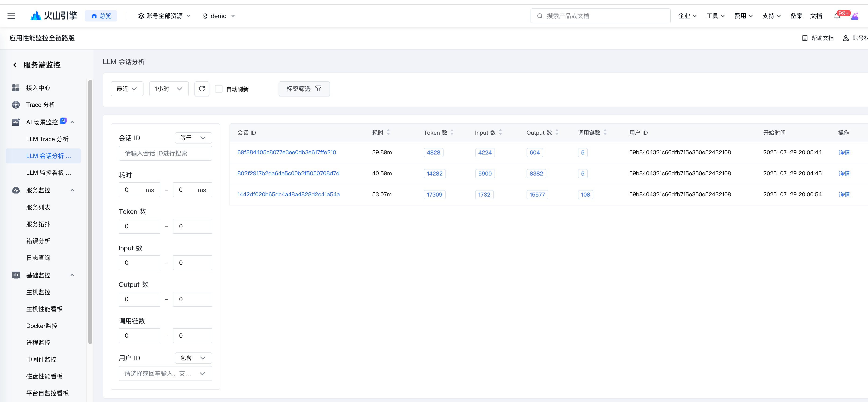The width and height of the screenshot is (868, 402).
Task: Click the hamburger menu icon
Action: pyautogui.click(x=11, y=16)
